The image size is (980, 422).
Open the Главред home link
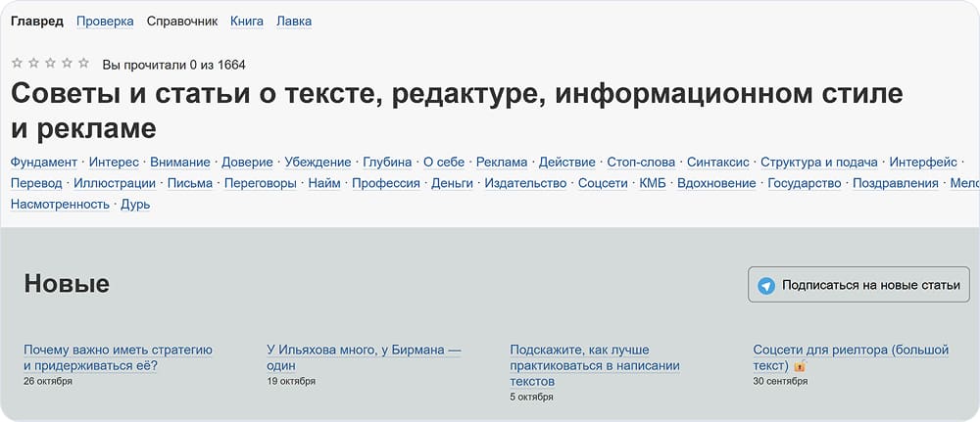(x=37, y=22)
